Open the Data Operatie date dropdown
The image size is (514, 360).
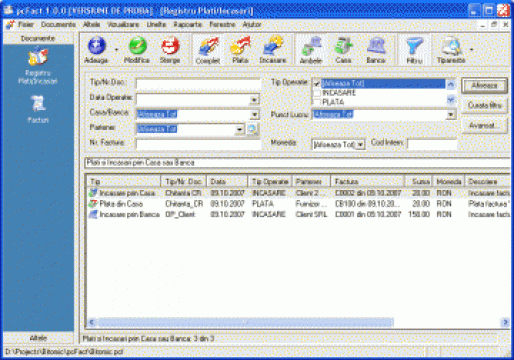254,100
